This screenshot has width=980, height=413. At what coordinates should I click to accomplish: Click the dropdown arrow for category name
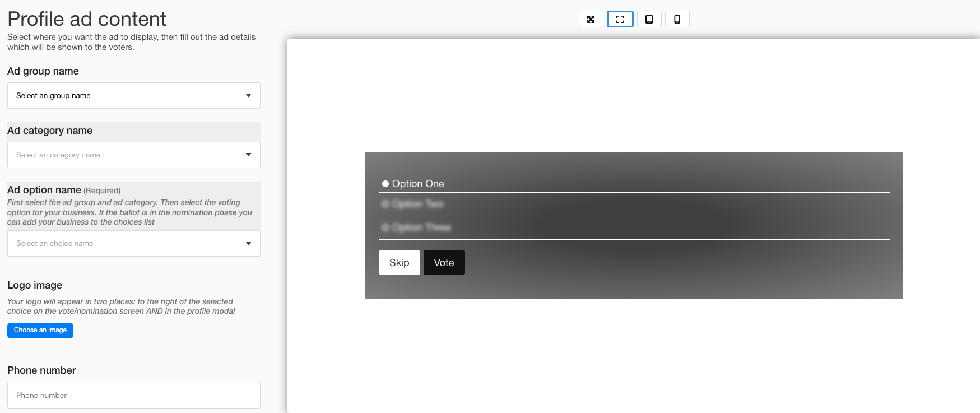tap(248, 155)
